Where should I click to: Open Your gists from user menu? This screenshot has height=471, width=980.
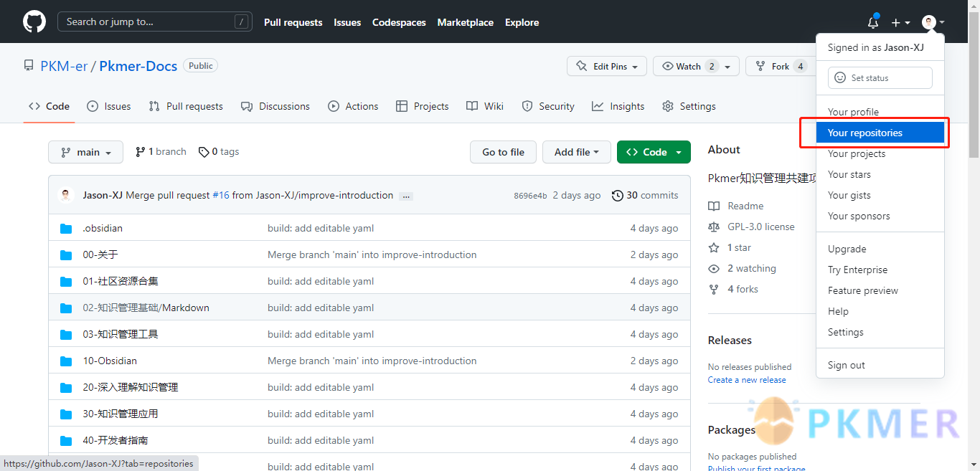[880, 195]
